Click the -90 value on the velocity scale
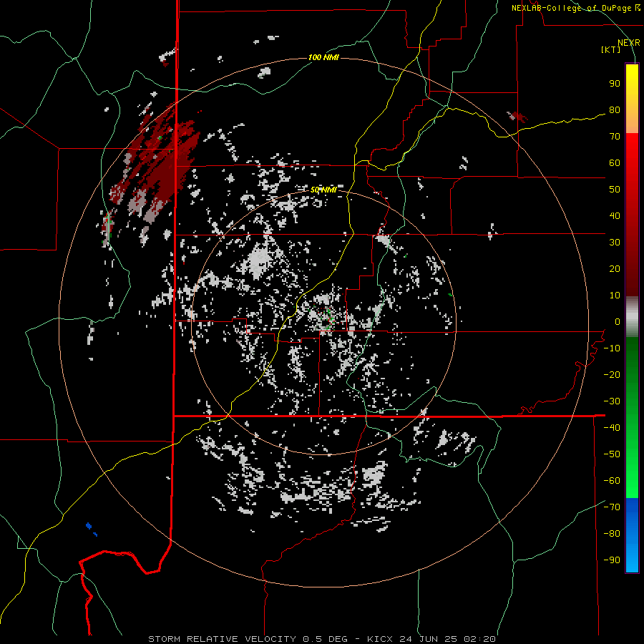This screenshot has width=644, height=644. coord(612,560)
